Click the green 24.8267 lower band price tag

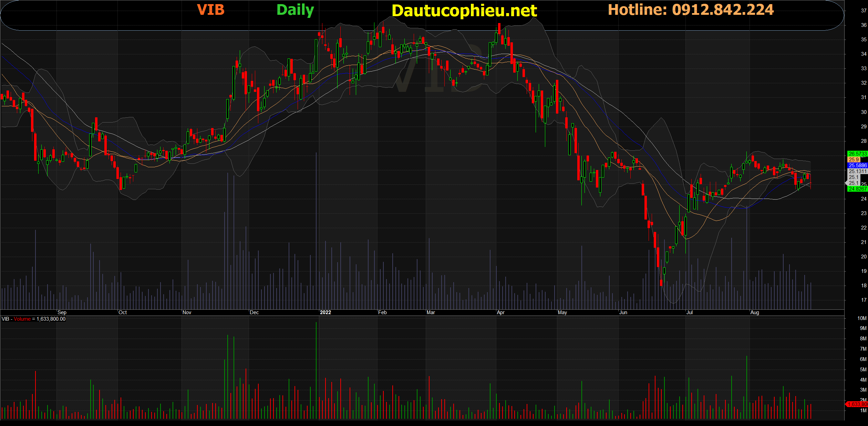point(857,189)
